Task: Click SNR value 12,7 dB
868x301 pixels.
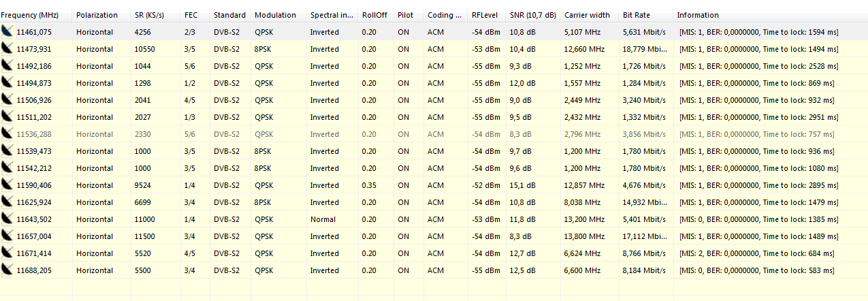Action: [x=523, y=253]
